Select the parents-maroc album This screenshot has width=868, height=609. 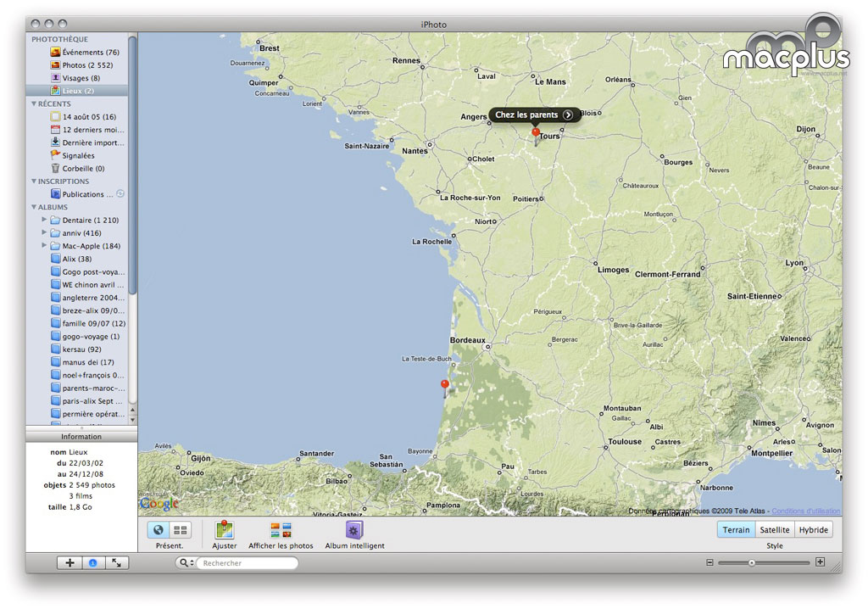point(87,388)
